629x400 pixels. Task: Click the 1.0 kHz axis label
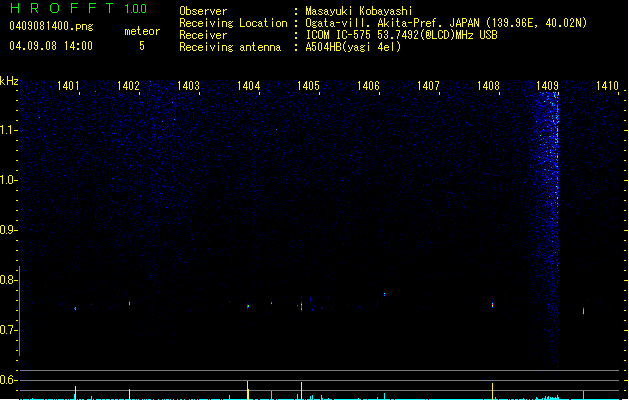pos(7,180)
